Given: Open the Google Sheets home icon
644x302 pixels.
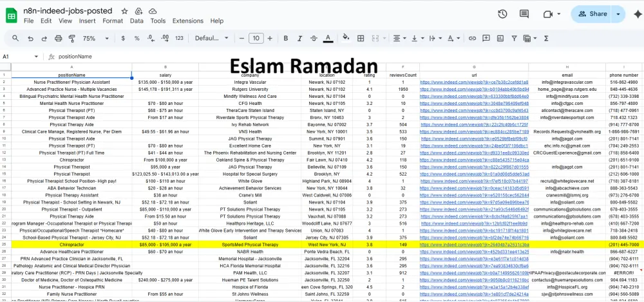Looking at the screenshot, I should pyautogui.click(x=12, y=16).
